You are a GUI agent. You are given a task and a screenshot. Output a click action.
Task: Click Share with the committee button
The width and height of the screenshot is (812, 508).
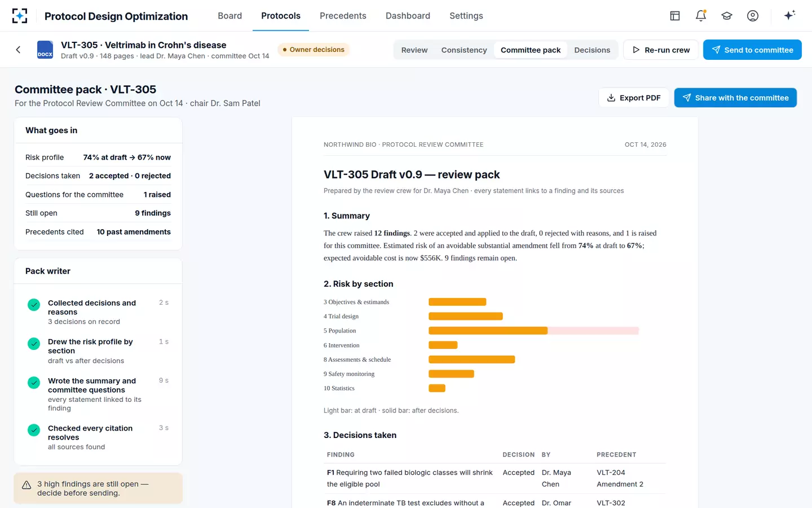[x=735, y=98]
